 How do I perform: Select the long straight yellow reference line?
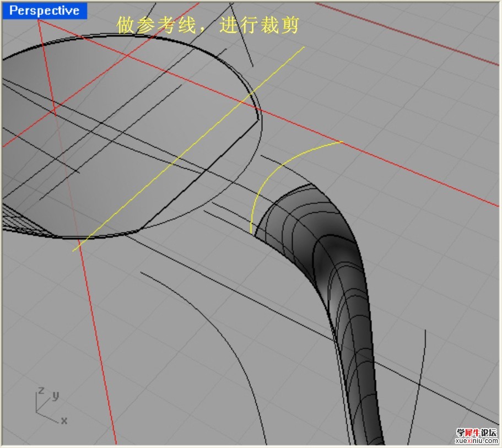click(189, 149)
